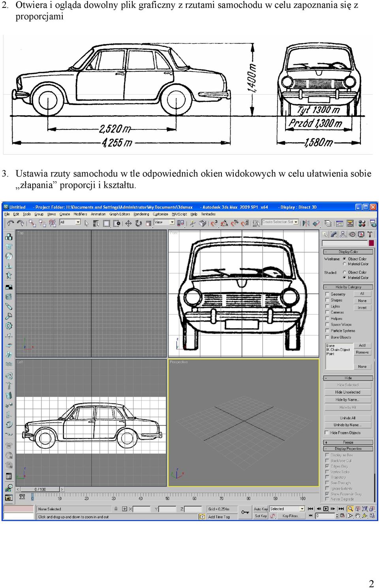This screenshot has width=379, height=588.
Task: Open the Utilities hammer panel tab
Action: pyautogui.click(x=370, y=234)
